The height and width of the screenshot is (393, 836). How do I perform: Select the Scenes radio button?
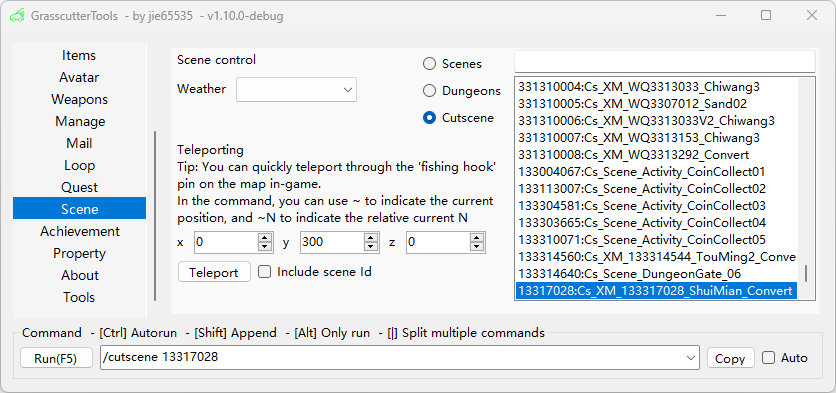click(429, 64)
